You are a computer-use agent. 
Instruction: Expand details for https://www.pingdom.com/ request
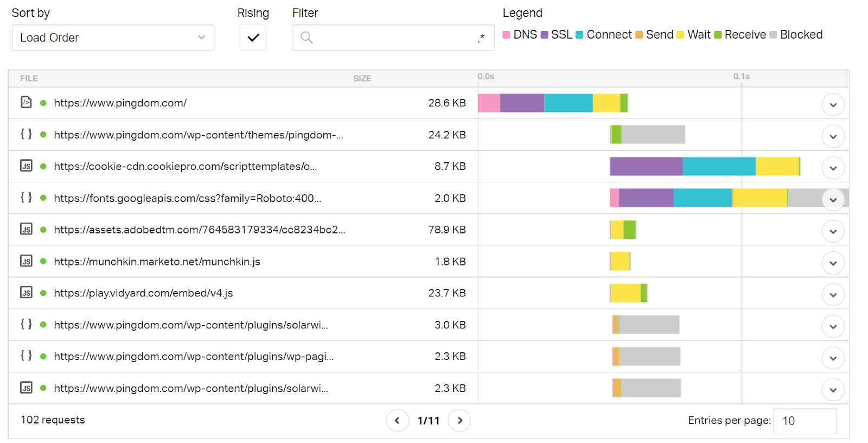(x=833, y=104)
